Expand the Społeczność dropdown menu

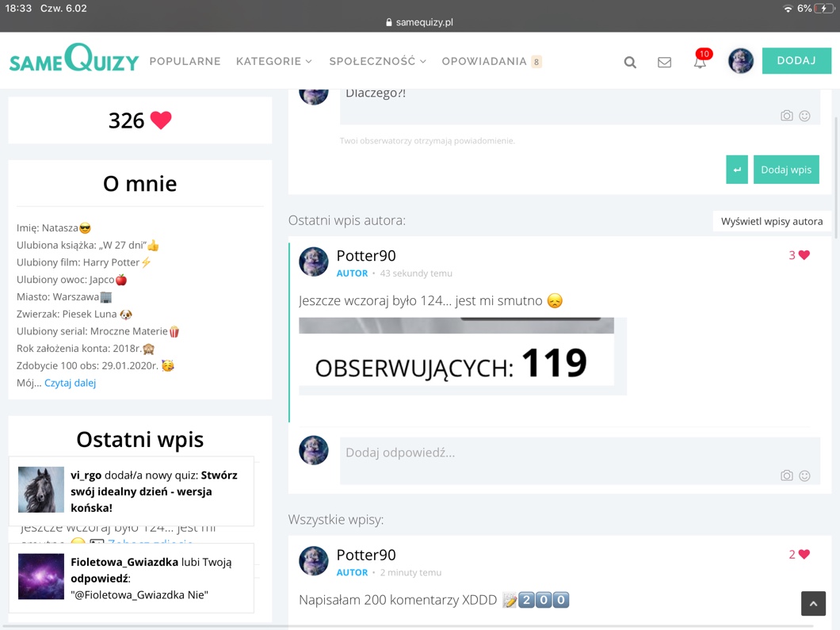pos(377,61)
